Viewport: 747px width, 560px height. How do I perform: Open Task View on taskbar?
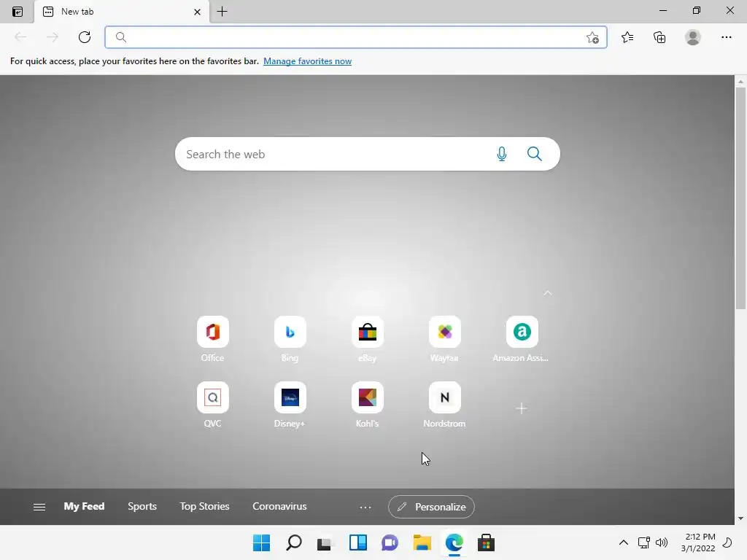[x=325, y=542]
